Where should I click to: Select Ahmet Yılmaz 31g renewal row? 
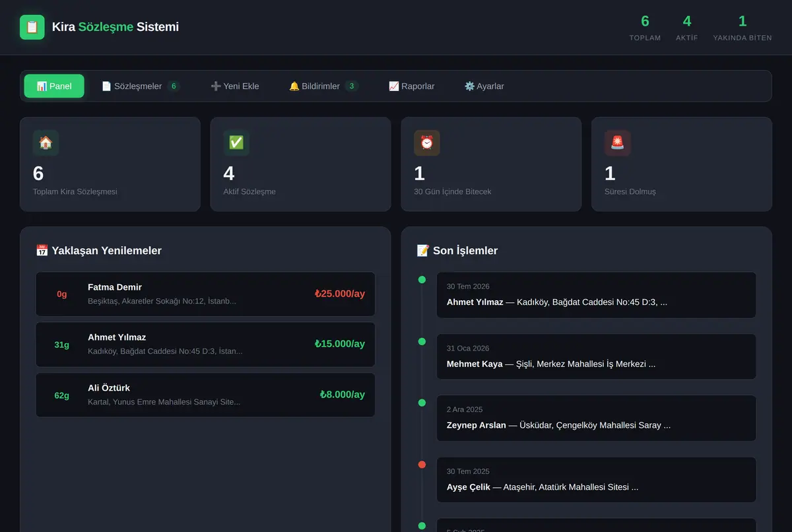point(205,345)
